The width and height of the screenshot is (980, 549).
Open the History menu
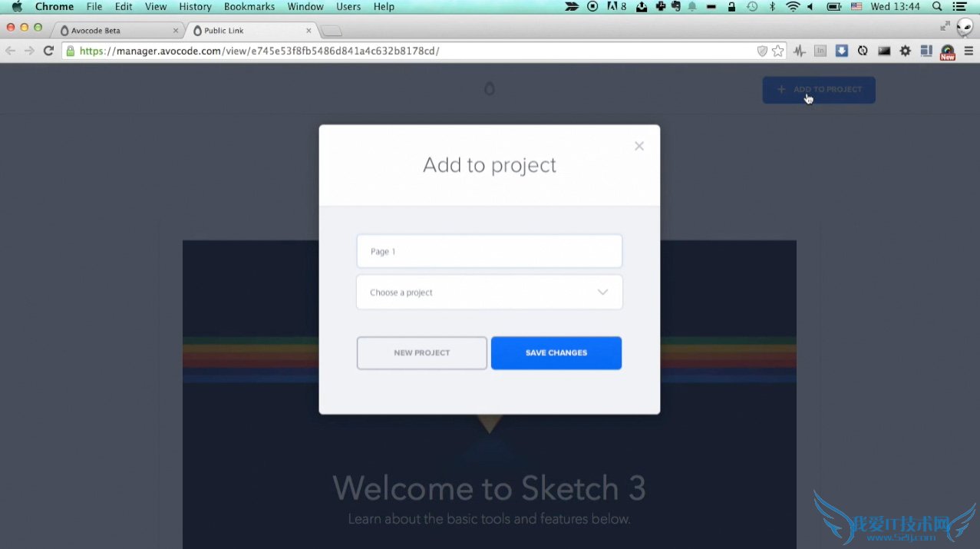(x=195, y=7)
